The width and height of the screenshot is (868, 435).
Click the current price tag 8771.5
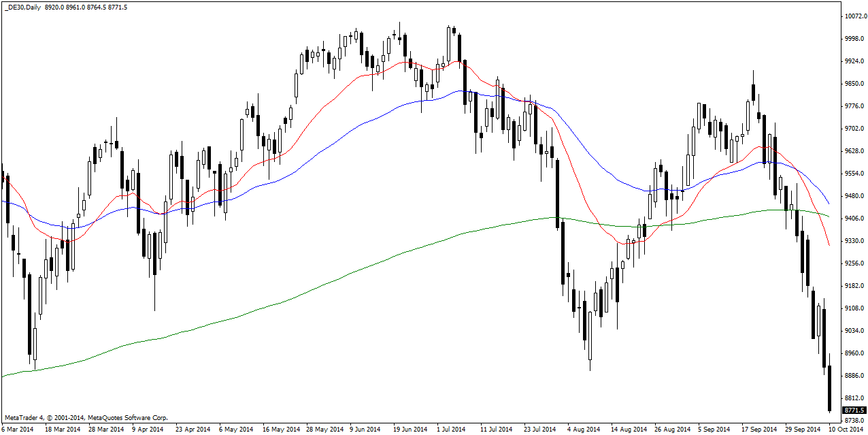click(x=854, y=410)
